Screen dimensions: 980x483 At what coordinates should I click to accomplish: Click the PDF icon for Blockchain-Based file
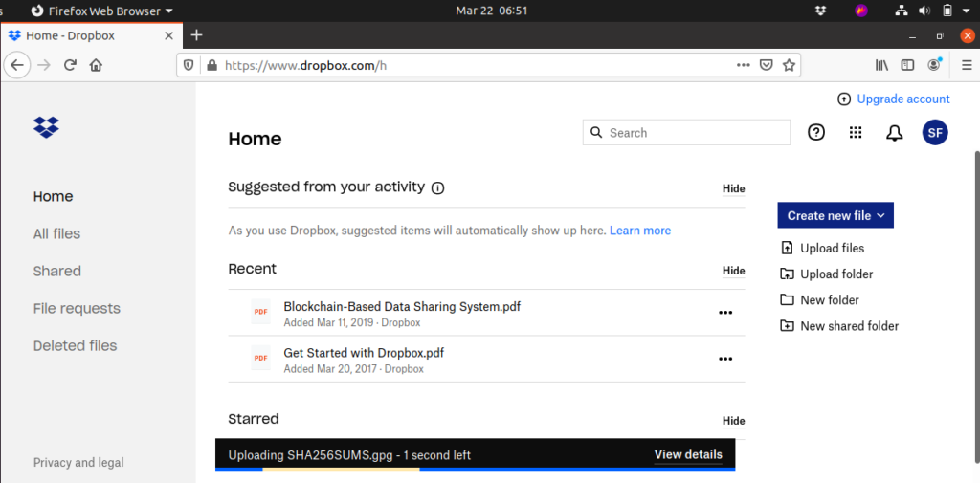(260, 312)
